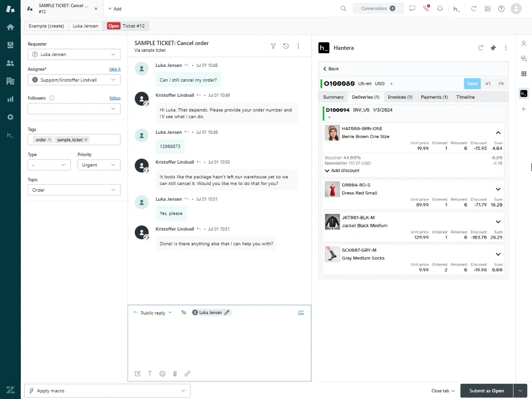This screenshot has height=399, width=532.
Task: Remove the order tag from Tags
Action: coord(49,139)
